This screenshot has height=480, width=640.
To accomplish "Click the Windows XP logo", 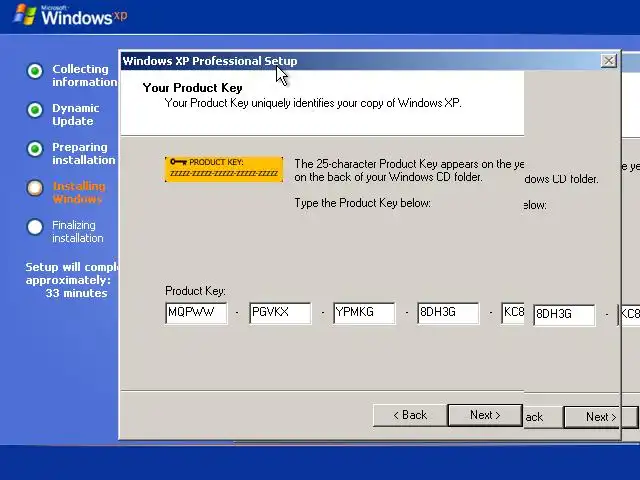I will [x=70, y=16].
